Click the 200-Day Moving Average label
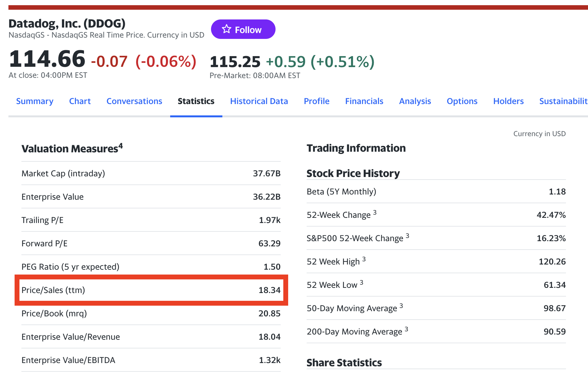This screenshot has width=588, height=376. (358, 331)
